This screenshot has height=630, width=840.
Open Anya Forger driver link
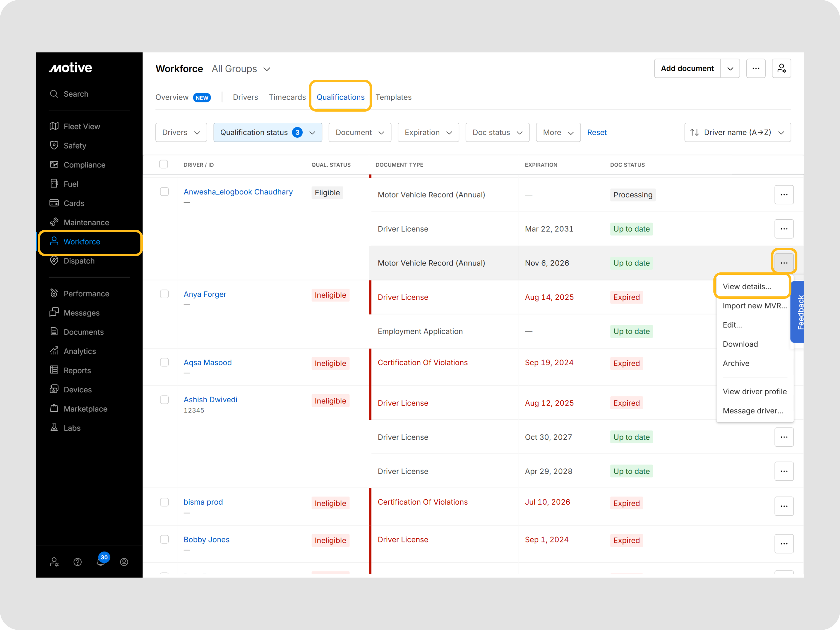point(205,294)
